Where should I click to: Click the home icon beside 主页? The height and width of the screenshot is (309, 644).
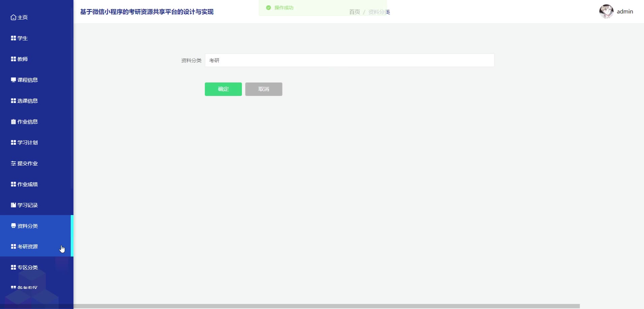click(x=13, y=18)
